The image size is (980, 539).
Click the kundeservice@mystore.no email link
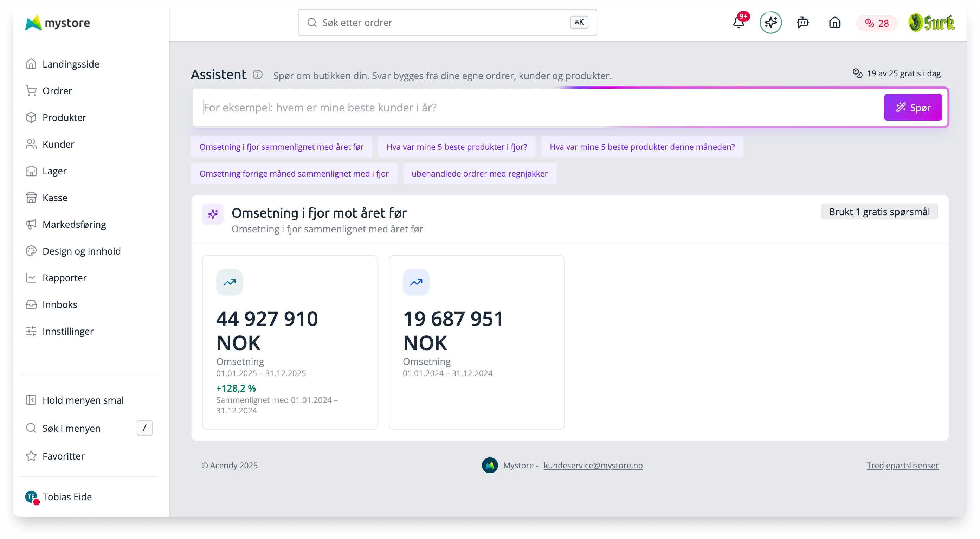pos(593,465)
